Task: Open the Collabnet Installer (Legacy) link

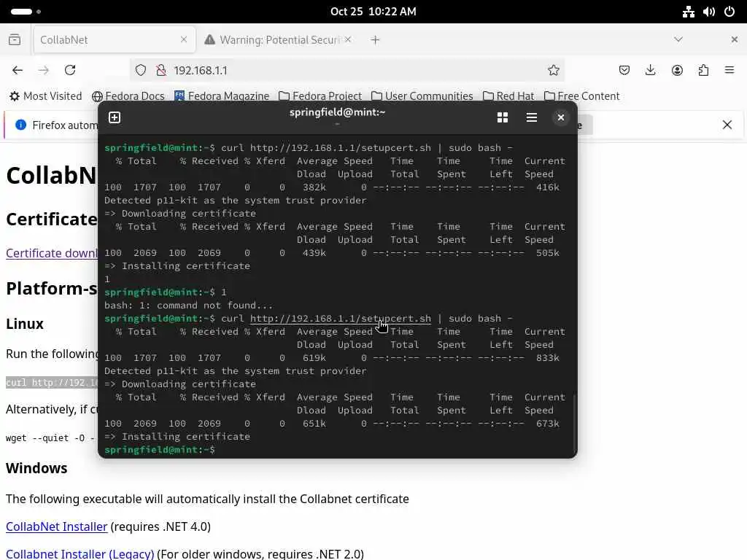Action: [x=80, y=554]
